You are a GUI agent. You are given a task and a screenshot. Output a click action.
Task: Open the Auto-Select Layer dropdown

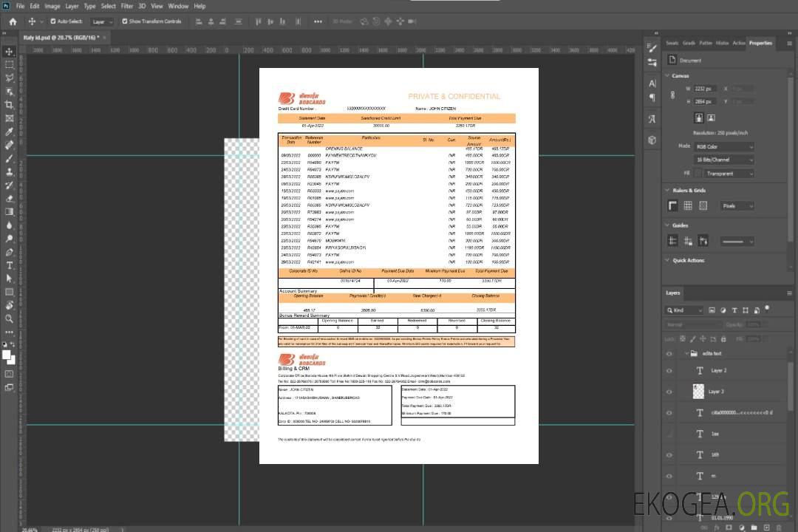click(102, 21)
